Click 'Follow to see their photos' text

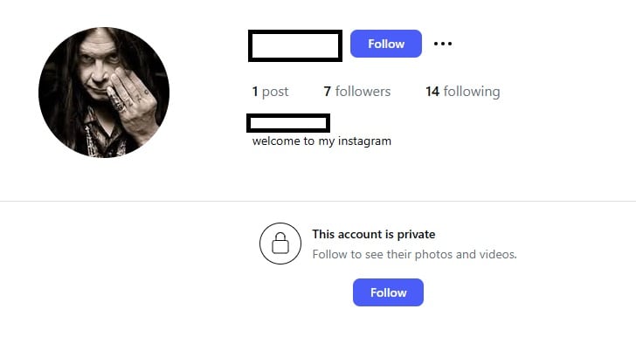(414, 255)
